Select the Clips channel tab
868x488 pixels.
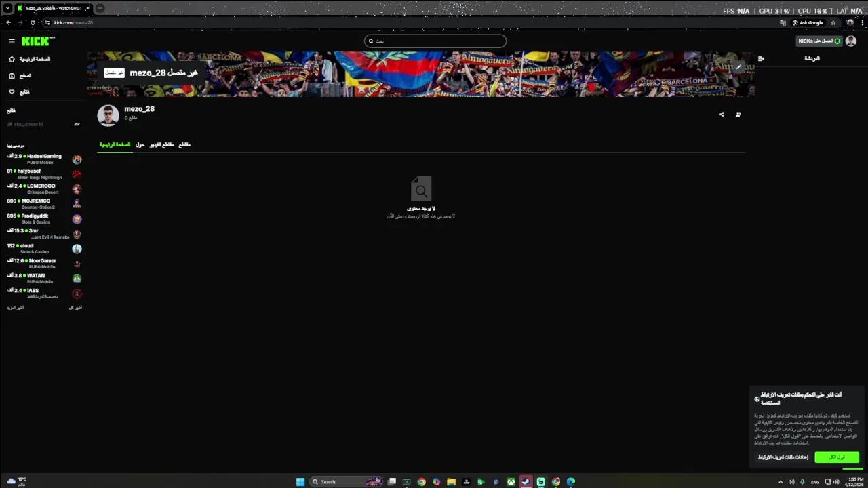(184, 145)
